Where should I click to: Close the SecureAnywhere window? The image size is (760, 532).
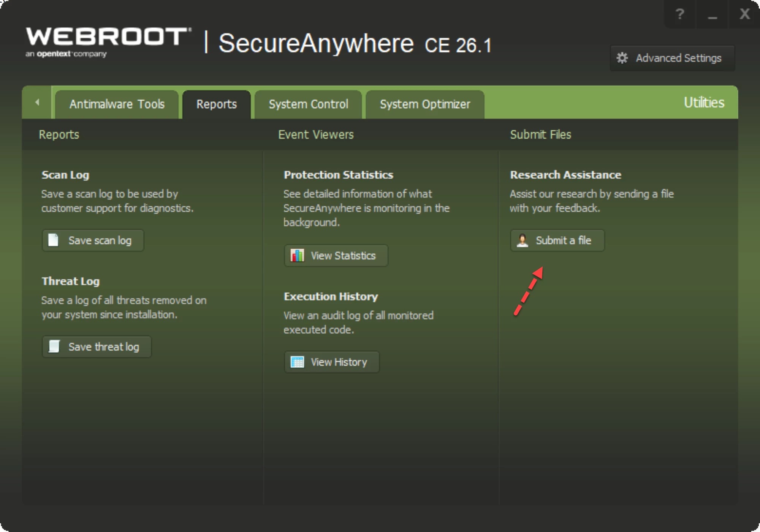pos(744,14)
